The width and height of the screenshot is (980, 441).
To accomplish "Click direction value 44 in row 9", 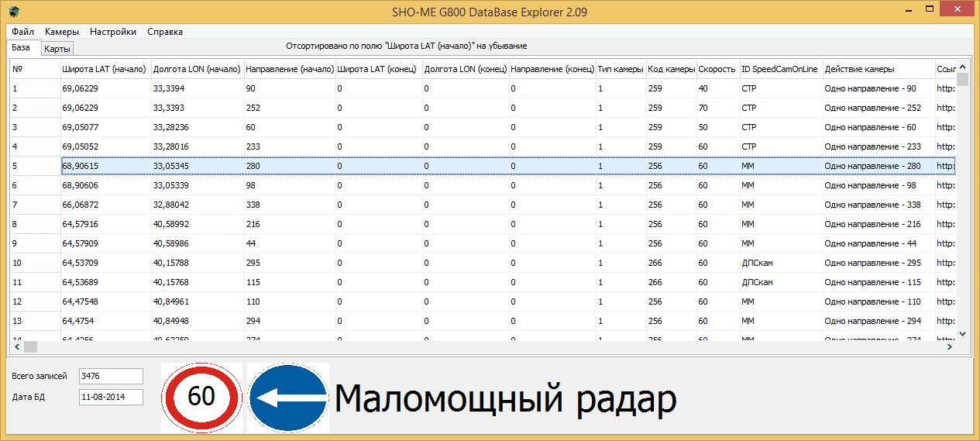I will (x=290, y=243).
